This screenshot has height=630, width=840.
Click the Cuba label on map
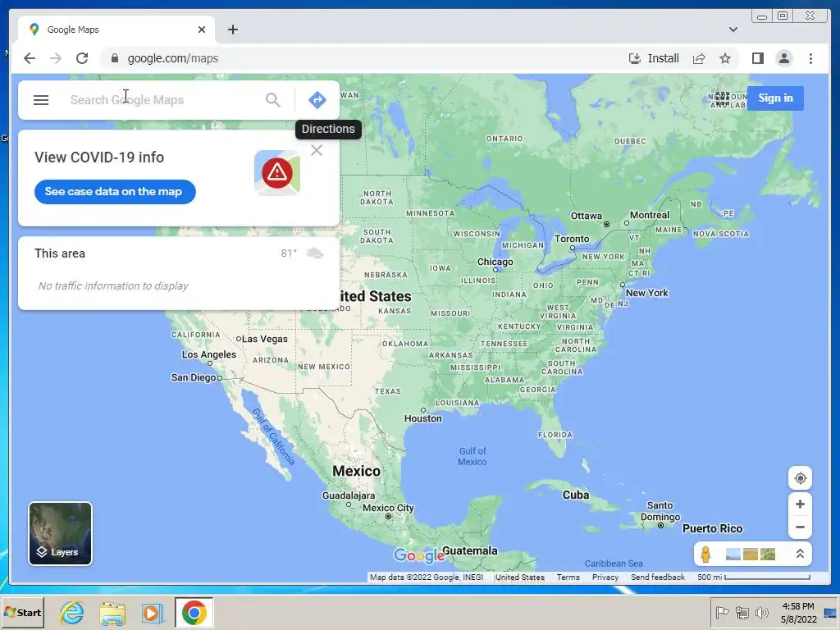click(575, 495)
